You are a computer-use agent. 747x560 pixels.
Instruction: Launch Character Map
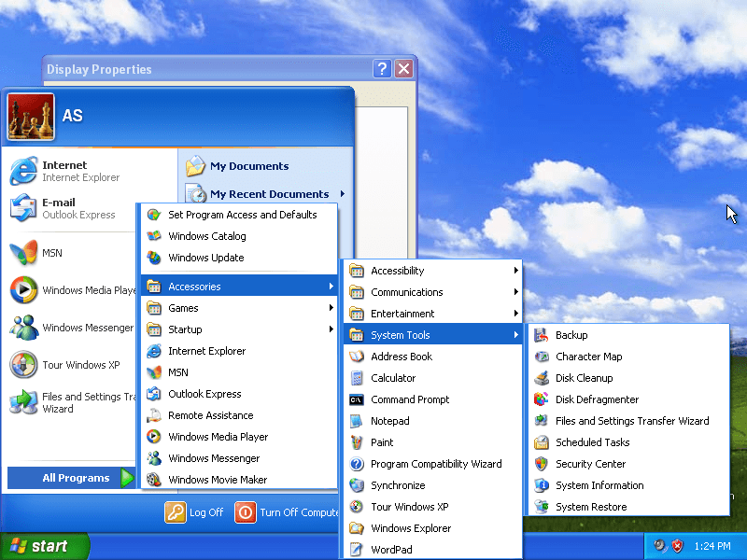pos(628,357)
